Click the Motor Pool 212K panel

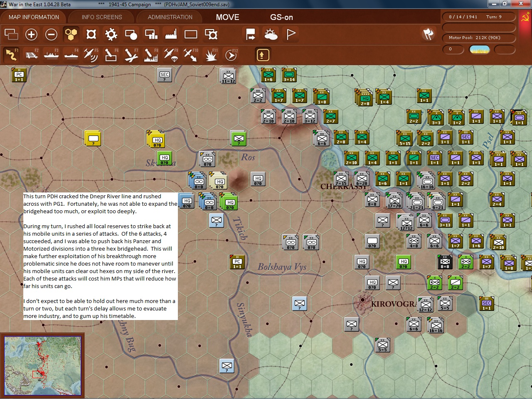pyautogui.click(x=479, y=38)
